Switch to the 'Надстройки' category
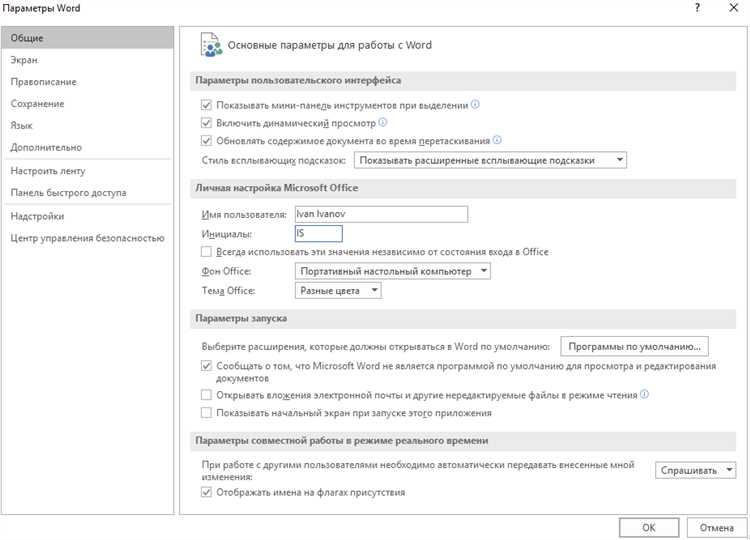 click(87, 216)
